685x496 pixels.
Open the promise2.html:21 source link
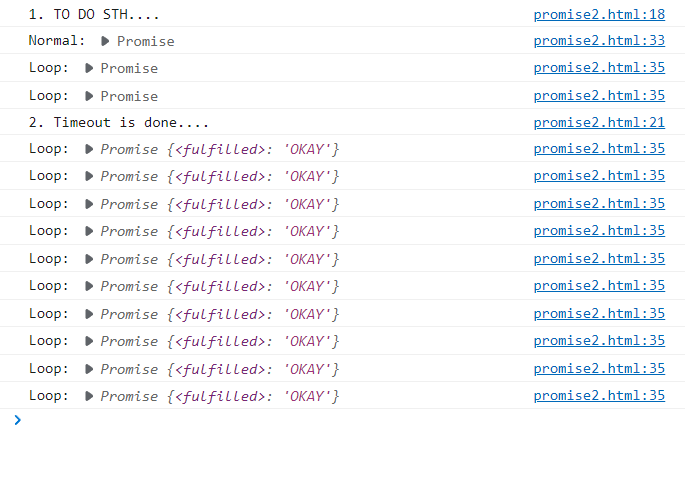[599, 123]
